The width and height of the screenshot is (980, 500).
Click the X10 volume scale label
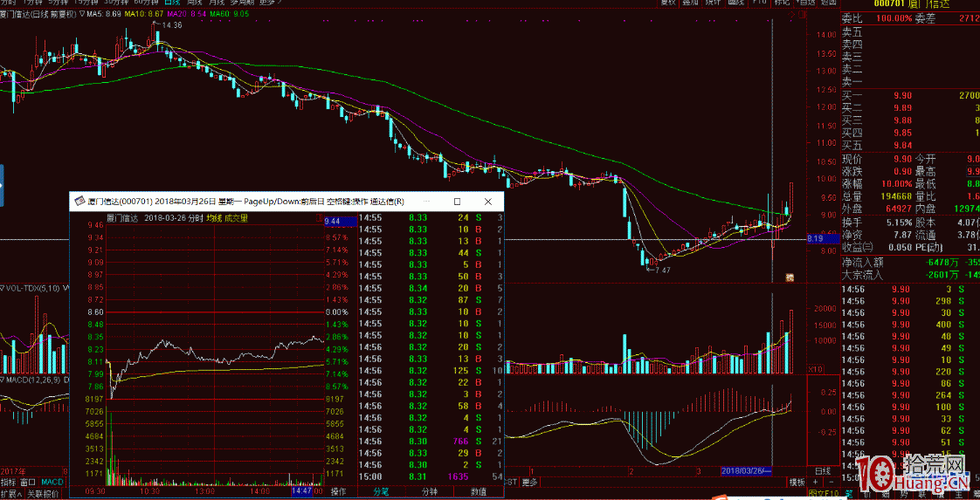pyautogui.click(x=815, y=369)
